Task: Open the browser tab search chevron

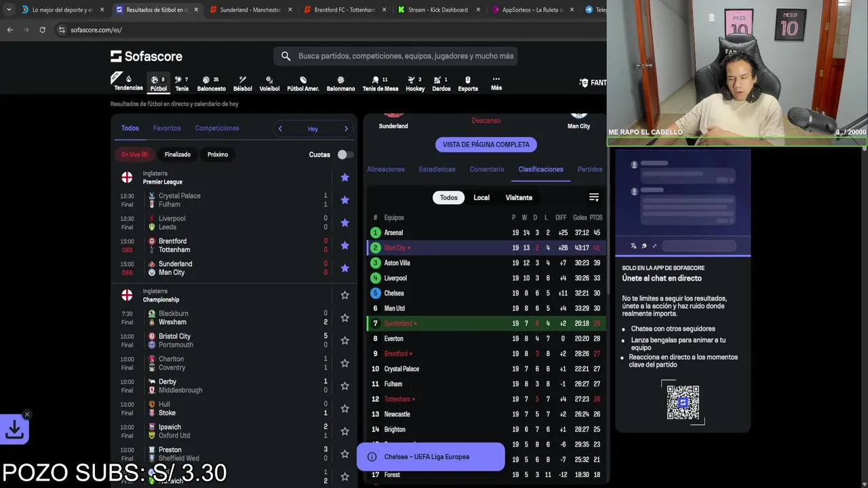Action: [x=8, y=9]
